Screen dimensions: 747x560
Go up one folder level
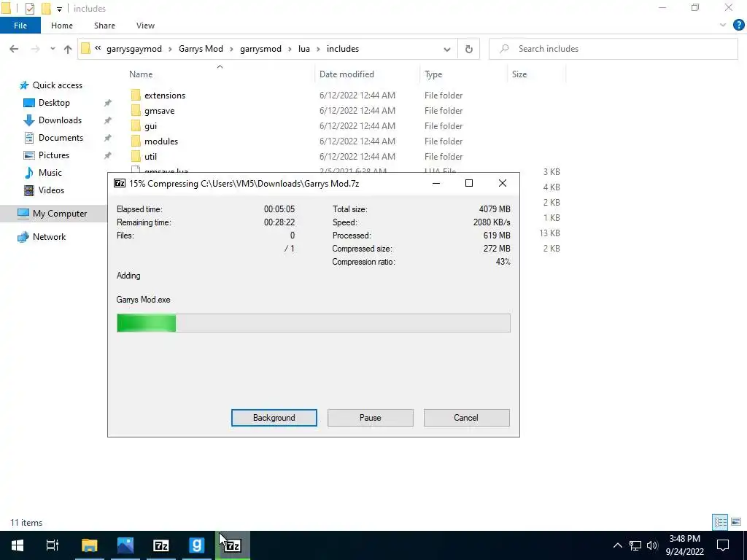coord(68,49)
